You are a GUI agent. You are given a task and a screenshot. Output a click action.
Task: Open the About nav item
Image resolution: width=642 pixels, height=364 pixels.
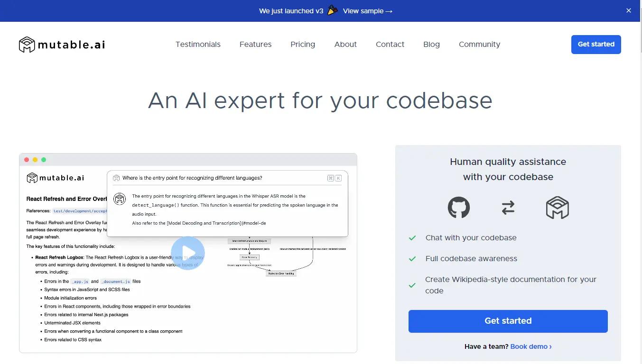coord(345,44)
